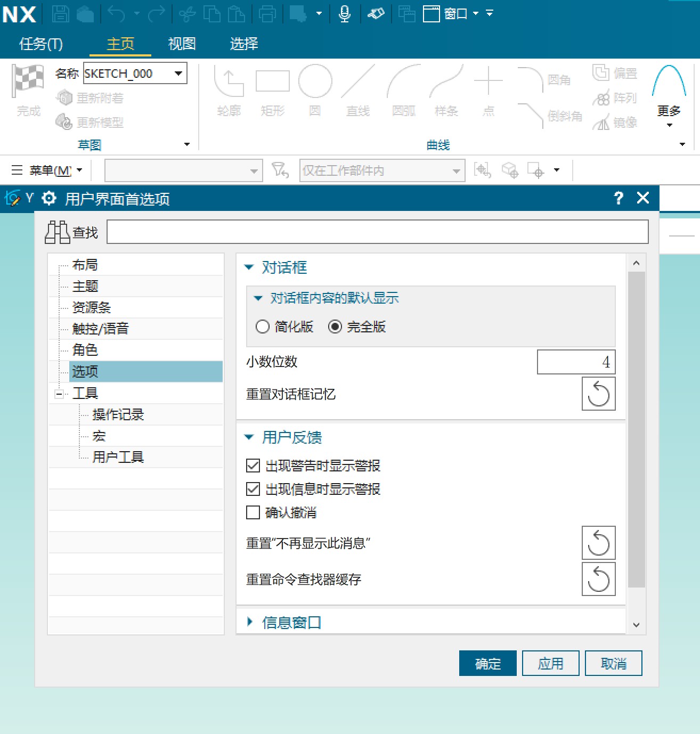Click the 确定 button
Screen dimensions: 700x734
488,663
